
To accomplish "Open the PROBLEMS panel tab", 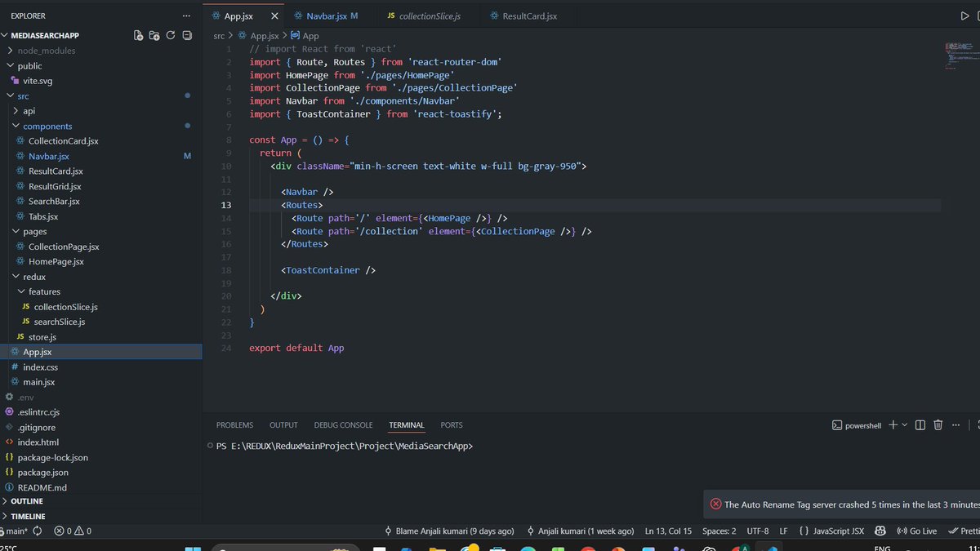I will [x=234, y=424].
